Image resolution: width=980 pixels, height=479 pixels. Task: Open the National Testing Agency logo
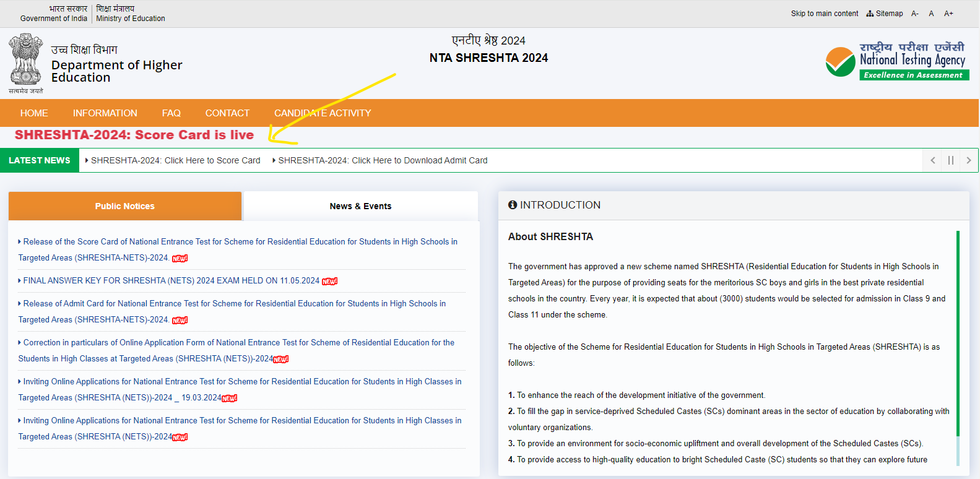tap(897, 62)
